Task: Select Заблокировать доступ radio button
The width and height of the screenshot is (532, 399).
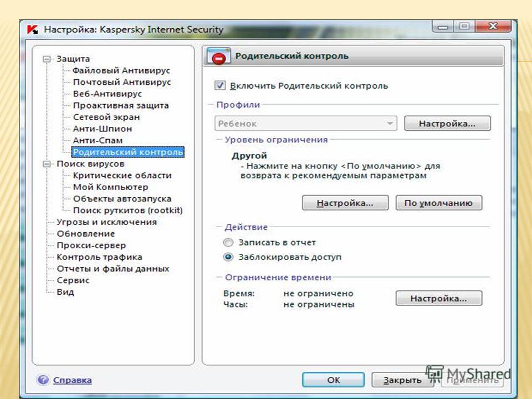Action: click(228, 257)
